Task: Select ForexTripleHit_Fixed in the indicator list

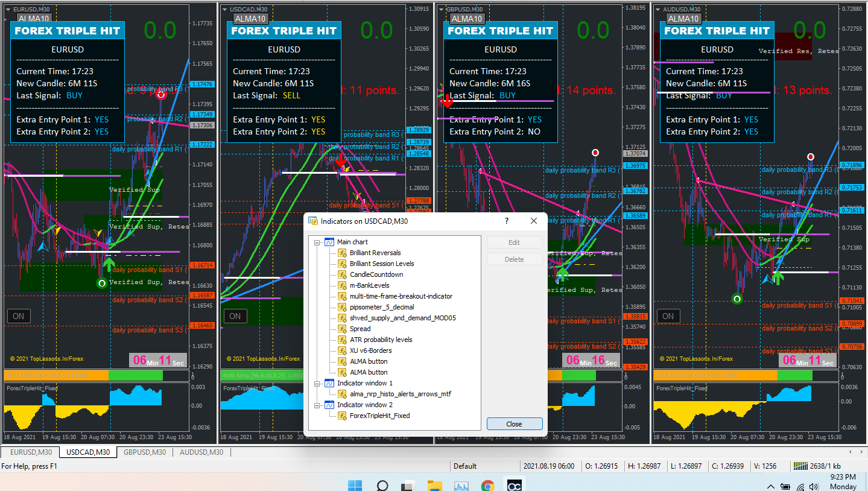Action: click(380, 416)
